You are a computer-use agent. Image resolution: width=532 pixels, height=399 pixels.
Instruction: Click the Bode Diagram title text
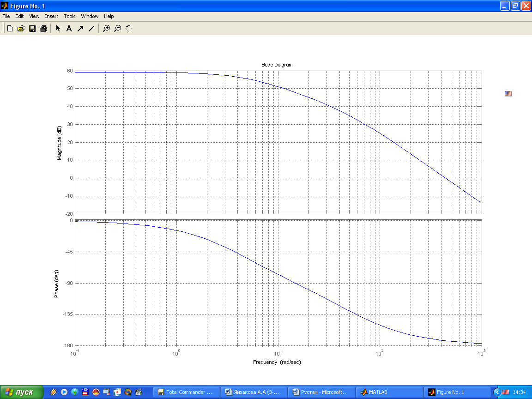[x=277, y=65]
